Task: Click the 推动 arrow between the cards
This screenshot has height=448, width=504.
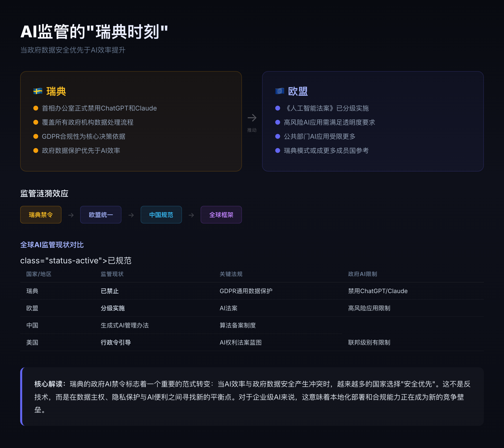Action: click(252, 118)
